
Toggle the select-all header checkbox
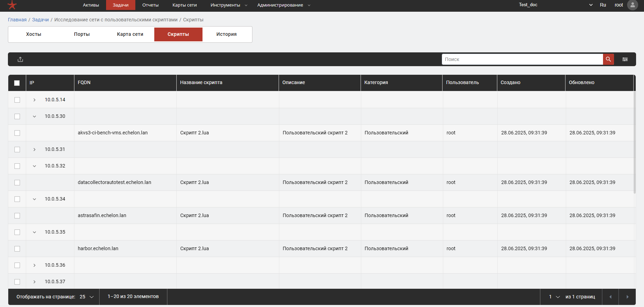[x=17, y=83]
